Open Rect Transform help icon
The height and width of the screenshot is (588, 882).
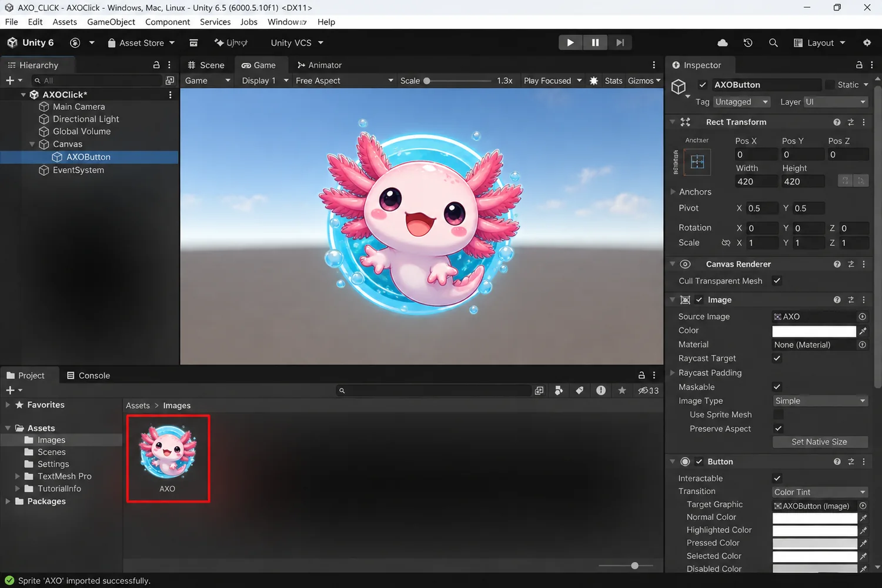837,122
